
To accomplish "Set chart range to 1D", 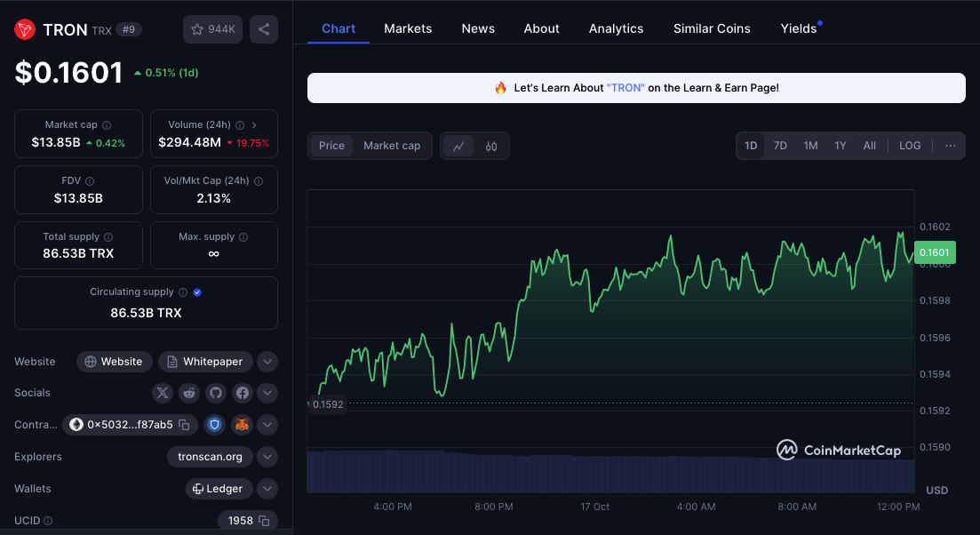I will [x=751, y=146].
